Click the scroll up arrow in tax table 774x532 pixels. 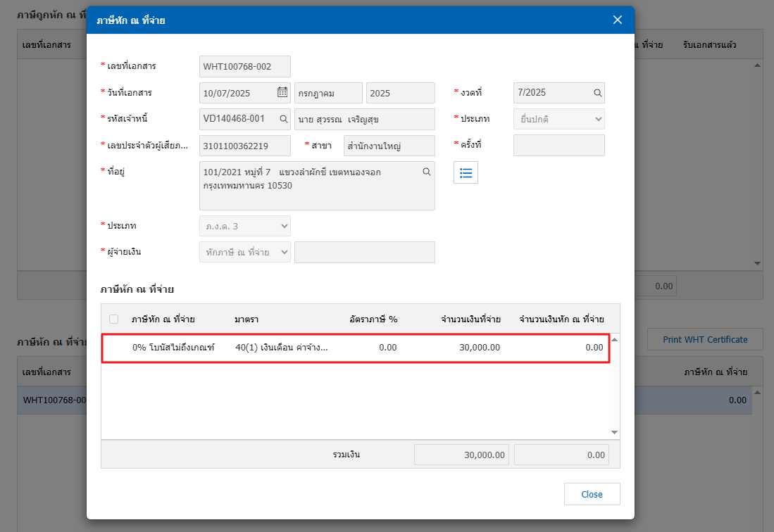(x=614, y=340)
